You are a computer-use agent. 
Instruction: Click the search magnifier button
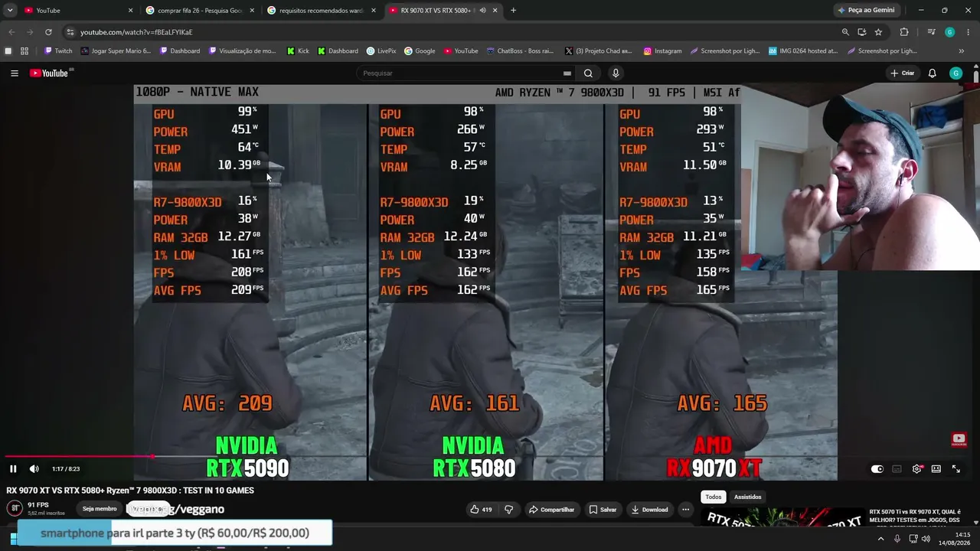(x=588, y=73)
